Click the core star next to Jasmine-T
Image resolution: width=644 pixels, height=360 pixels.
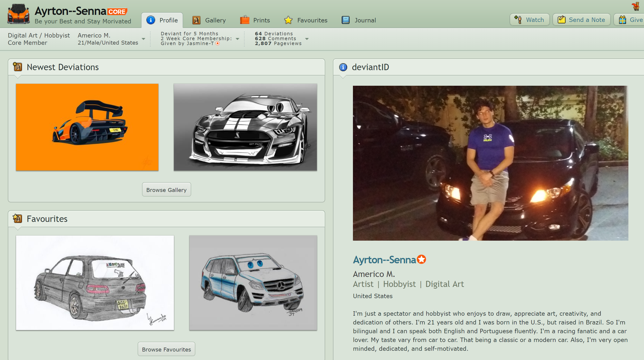pos(218,44)
